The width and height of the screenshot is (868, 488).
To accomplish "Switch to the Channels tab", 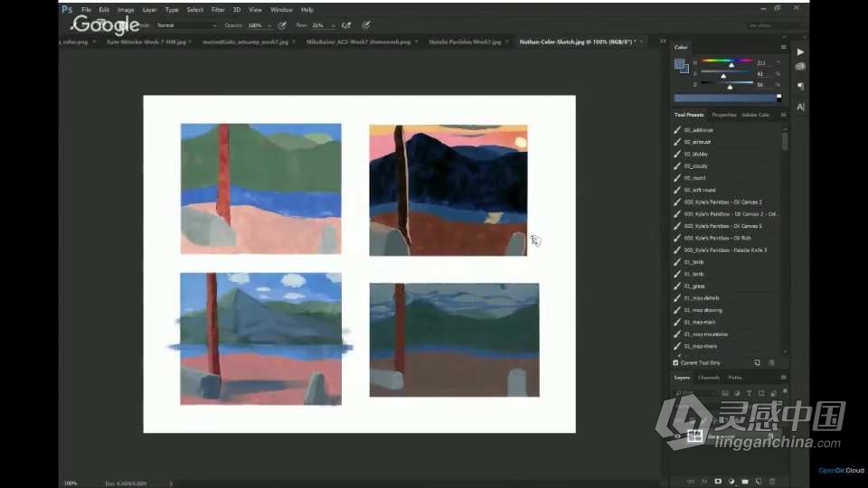I will (x=709, y=378).
